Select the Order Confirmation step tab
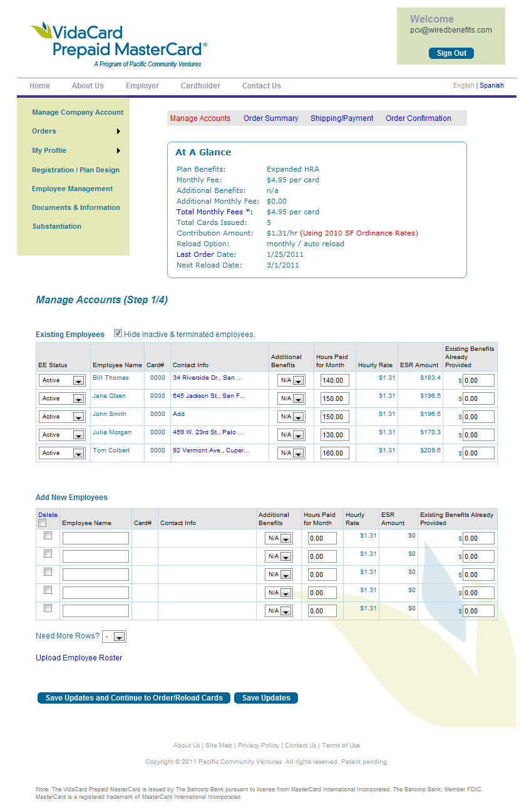Viewport: 529px width, 812px height. tap(418, 118)
